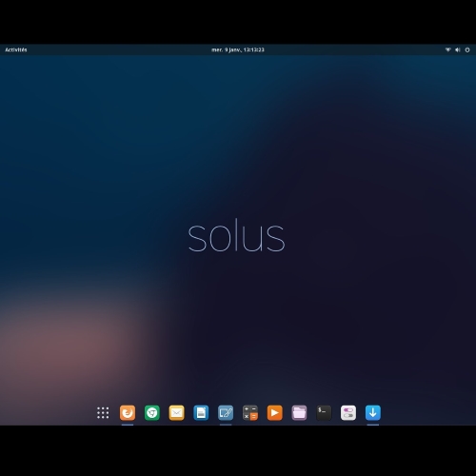Launch the blue document writer app

click(201, 413)
